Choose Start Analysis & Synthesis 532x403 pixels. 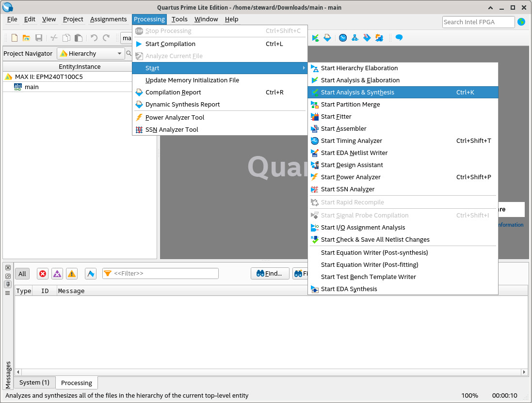(x=403, y=92)
